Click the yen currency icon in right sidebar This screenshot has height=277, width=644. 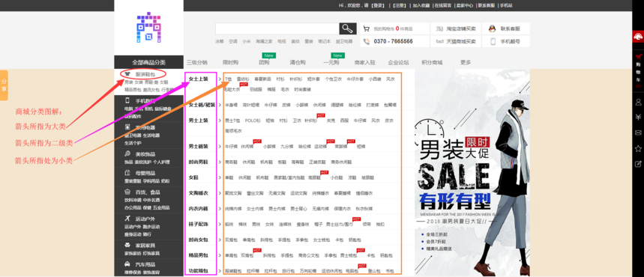click(638, 117)
